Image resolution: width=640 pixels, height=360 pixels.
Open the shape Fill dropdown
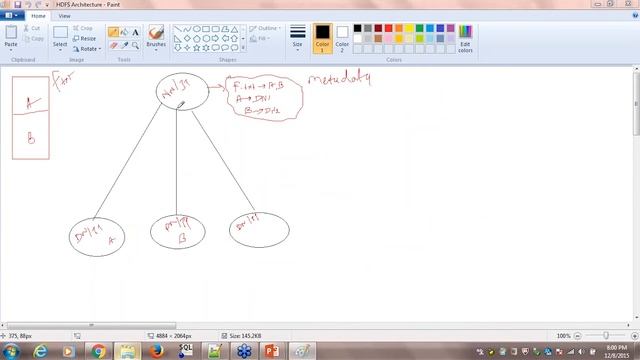[260, 38]
